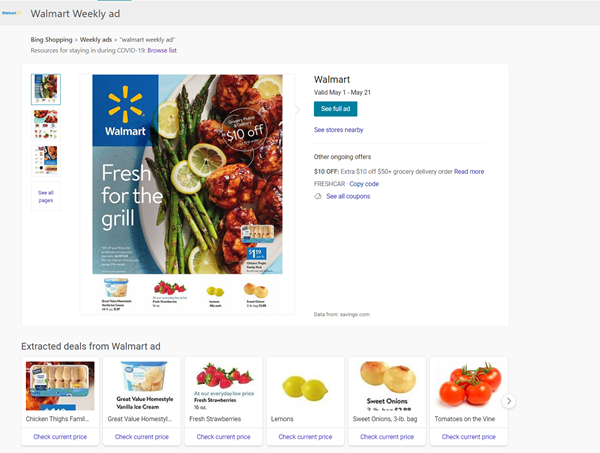Viewport: 600px width, 453px height.
Task: Click the Lemons product image
Action: pyautogui.click(x=305, y=388)
